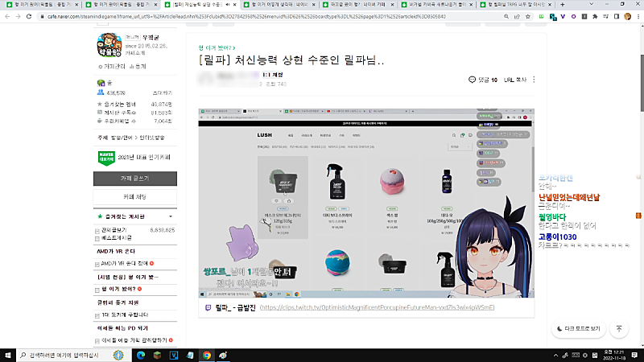
Task: Click the URL copy link
Action: 515,80
